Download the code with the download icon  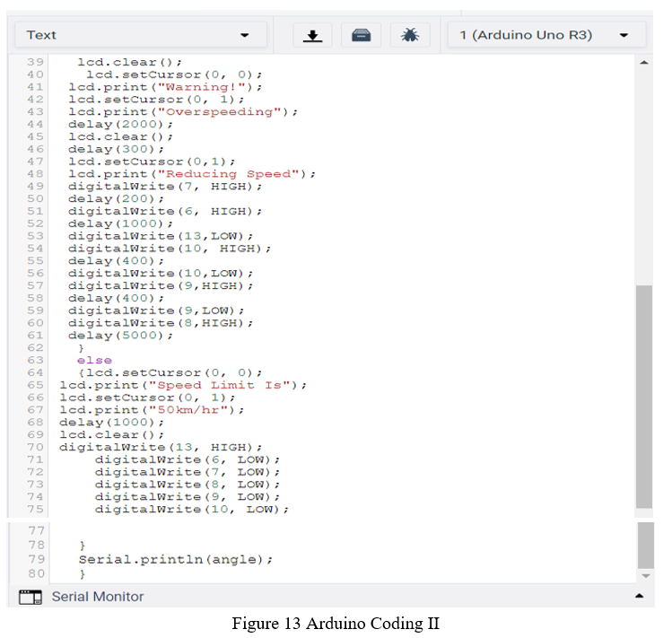tap(312, 35)
